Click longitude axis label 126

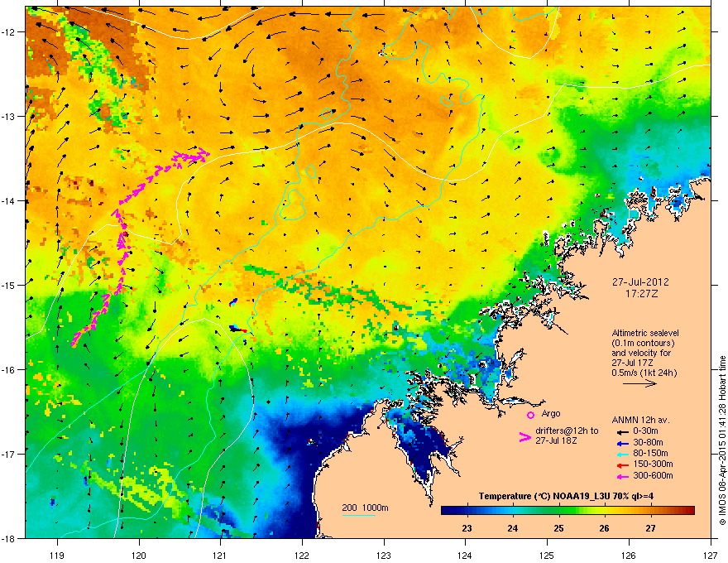click(x=629, y=555)
